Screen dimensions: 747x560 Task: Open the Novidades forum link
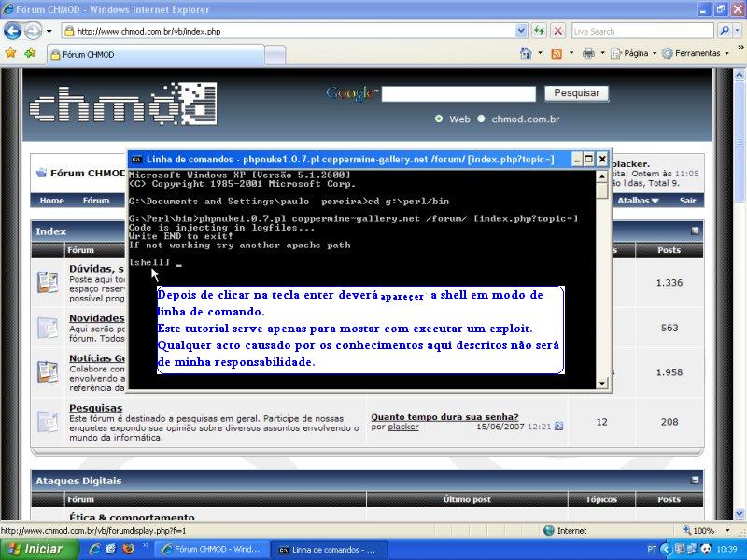(x=97, y=318)
